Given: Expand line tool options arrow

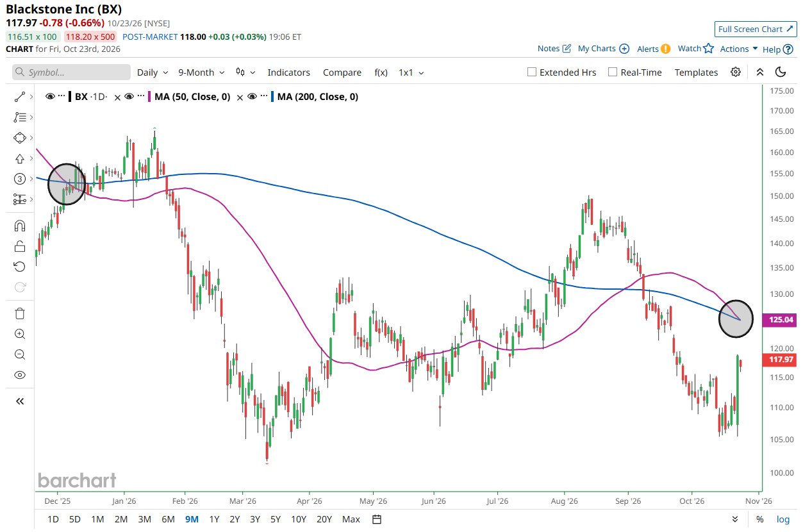Looking at the screenshot, I should [x=32, y=97].
